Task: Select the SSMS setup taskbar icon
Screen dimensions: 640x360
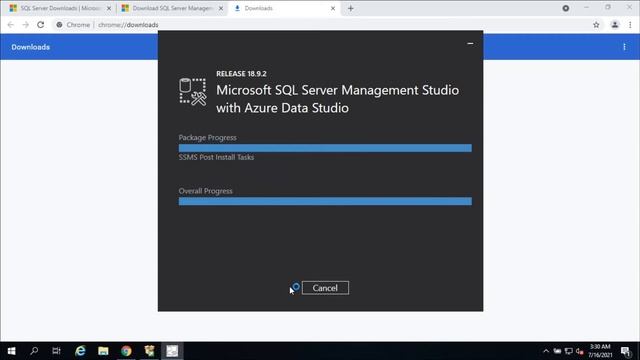Action: 172,351
